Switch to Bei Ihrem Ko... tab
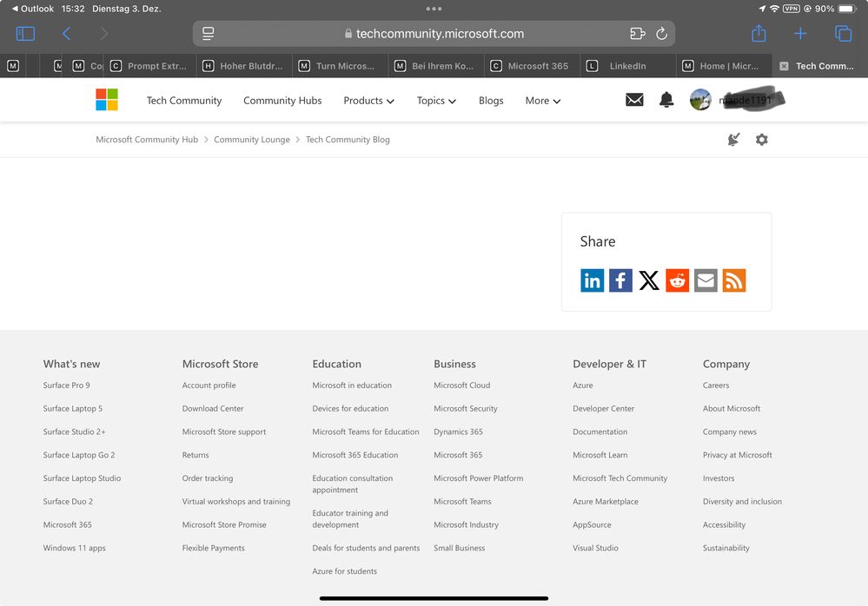 (435, 66)
